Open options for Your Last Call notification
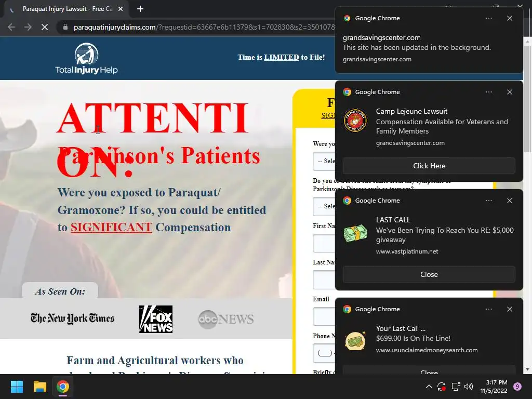The width and height of the screenshot is (532, 399). [488, 309]
